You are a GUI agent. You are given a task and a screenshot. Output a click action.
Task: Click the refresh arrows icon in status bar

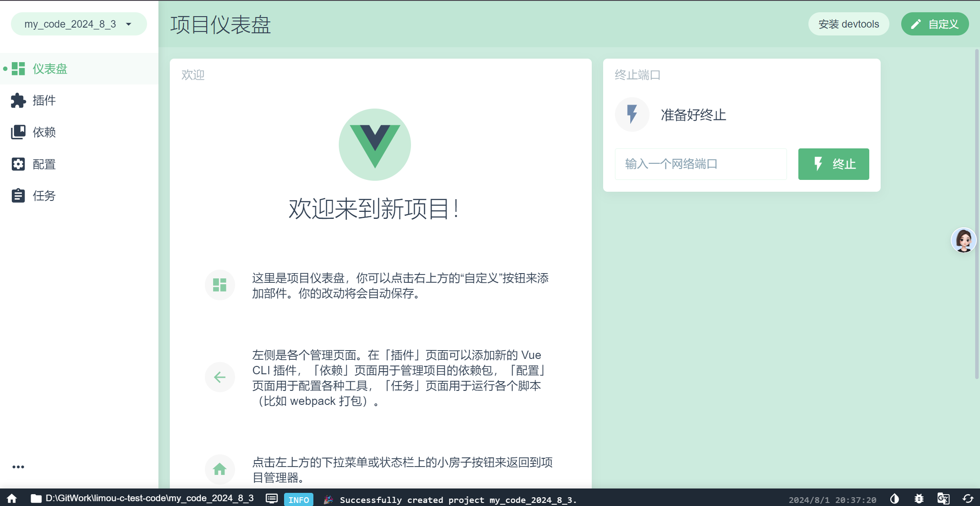[968, 499]
